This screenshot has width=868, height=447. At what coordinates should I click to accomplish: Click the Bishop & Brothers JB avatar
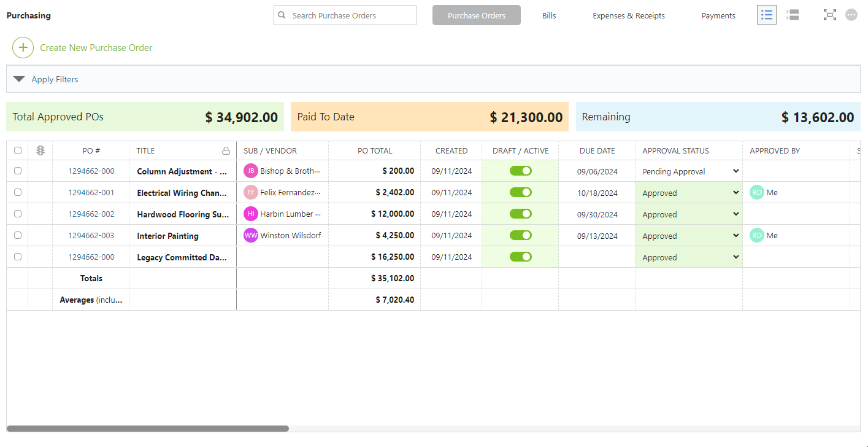click(251, 171)
